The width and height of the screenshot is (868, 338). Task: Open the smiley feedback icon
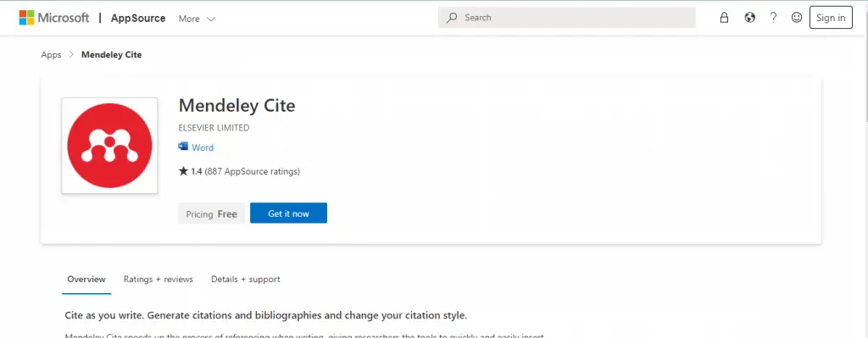tap(797, 18)
